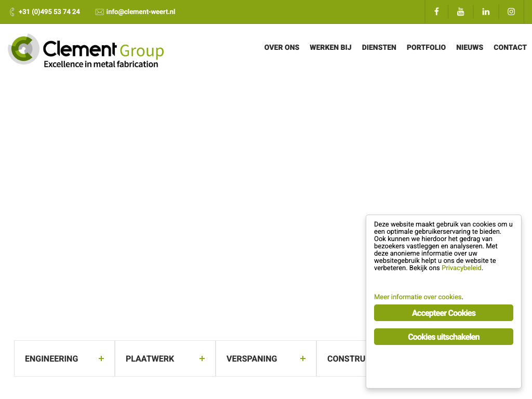Open the Diensten menu item
Image resolution: width=532 pixels, height=399 pixels.
[379, 47]
